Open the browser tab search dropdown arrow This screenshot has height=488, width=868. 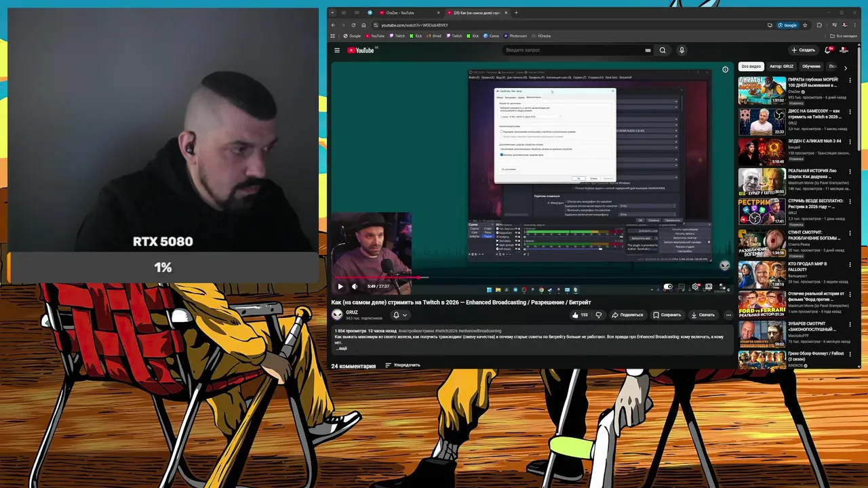(x=332, y=12)
